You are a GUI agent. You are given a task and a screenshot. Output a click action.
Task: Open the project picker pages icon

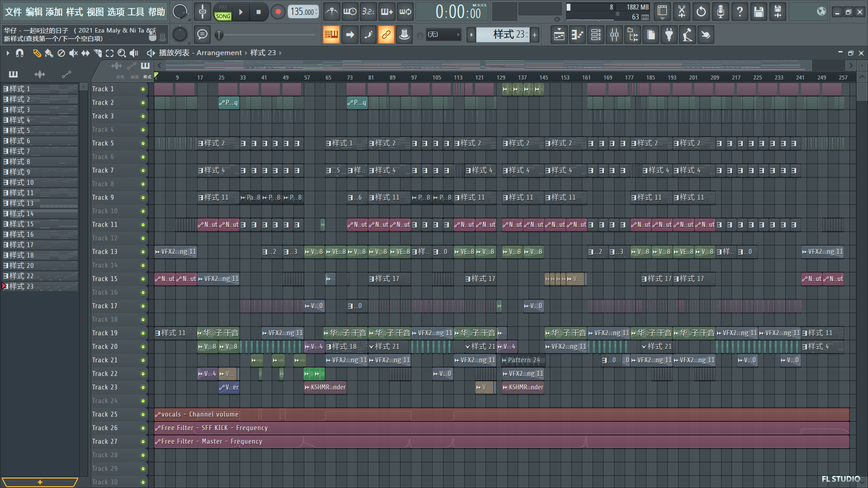coord(651,35)
